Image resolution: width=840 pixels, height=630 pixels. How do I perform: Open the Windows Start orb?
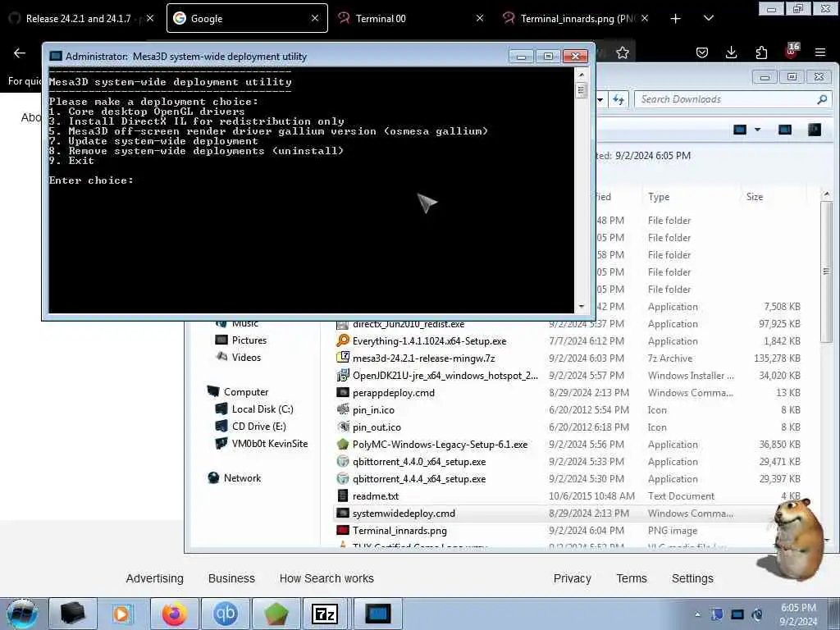pyautogui.click(x=22, y=614)
